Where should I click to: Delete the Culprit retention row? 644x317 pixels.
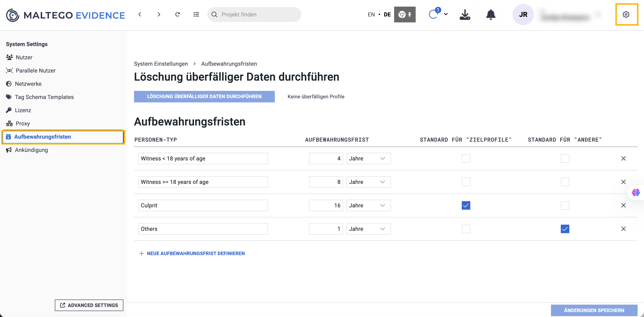coord(623,205)
